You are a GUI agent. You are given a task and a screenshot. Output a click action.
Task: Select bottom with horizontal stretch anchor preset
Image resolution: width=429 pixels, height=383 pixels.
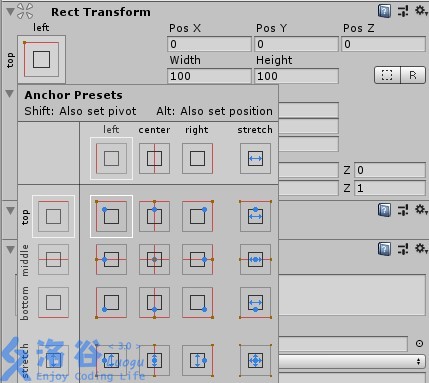(255, 303)
